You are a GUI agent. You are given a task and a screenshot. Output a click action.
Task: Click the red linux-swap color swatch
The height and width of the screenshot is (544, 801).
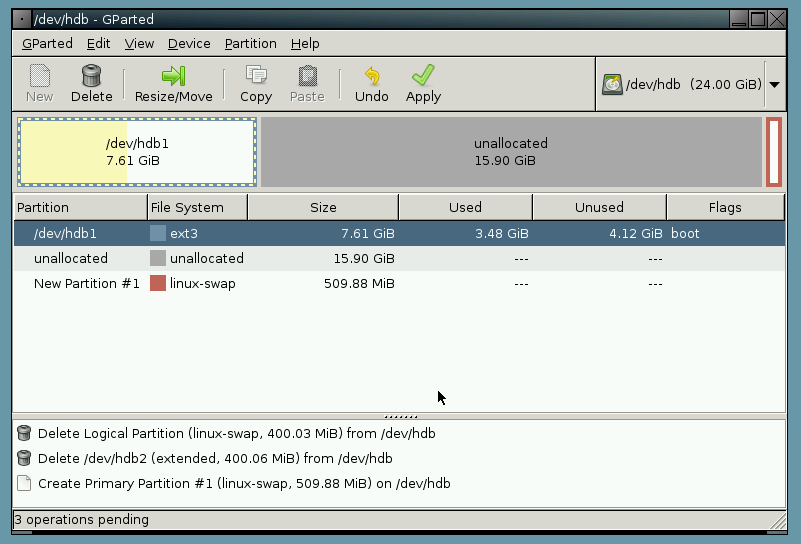click(x=158, y=283)
